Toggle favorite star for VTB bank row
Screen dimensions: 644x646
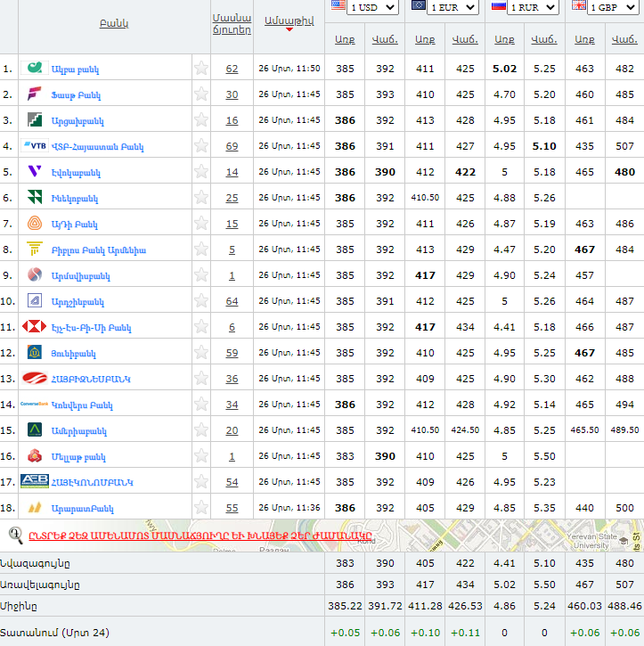coord(201,146)
